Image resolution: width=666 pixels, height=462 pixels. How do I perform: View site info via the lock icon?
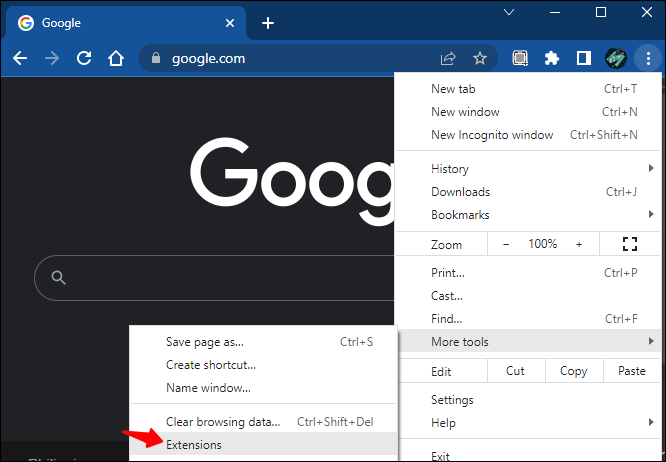156,58
